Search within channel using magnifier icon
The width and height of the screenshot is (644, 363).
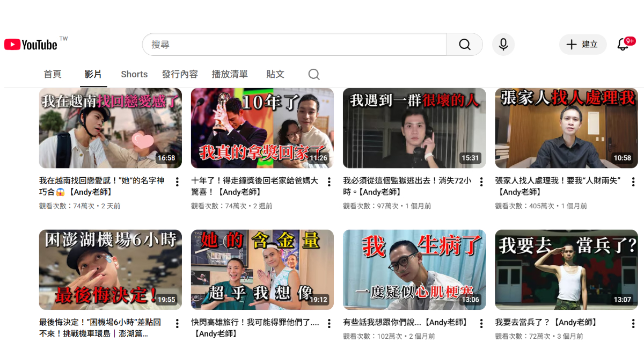[314, 74]
